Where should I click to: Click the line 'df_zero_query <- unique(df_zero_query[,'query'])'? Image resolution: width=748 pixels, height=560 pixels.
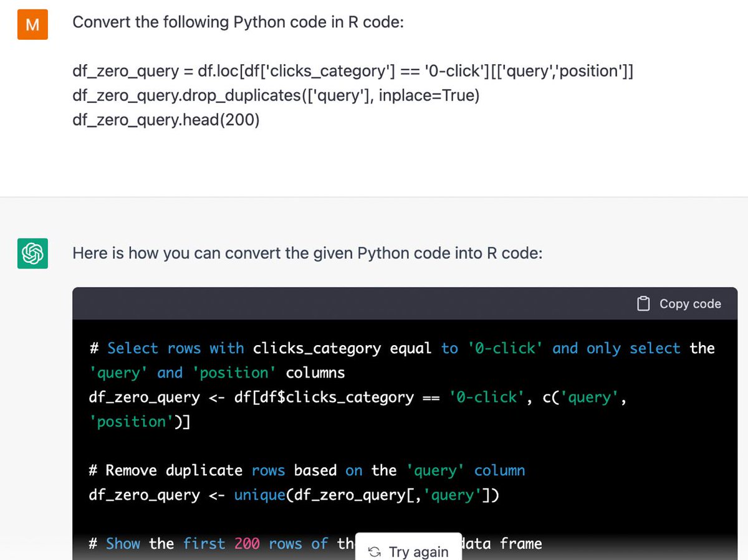pyautogui.click(x=294, y=495)
